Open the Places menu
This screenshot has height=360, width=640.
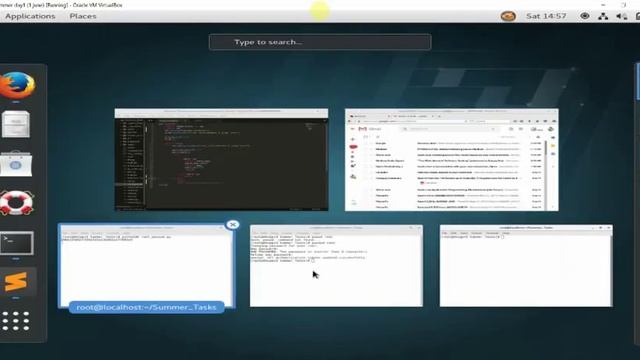[x=83, y=16]
